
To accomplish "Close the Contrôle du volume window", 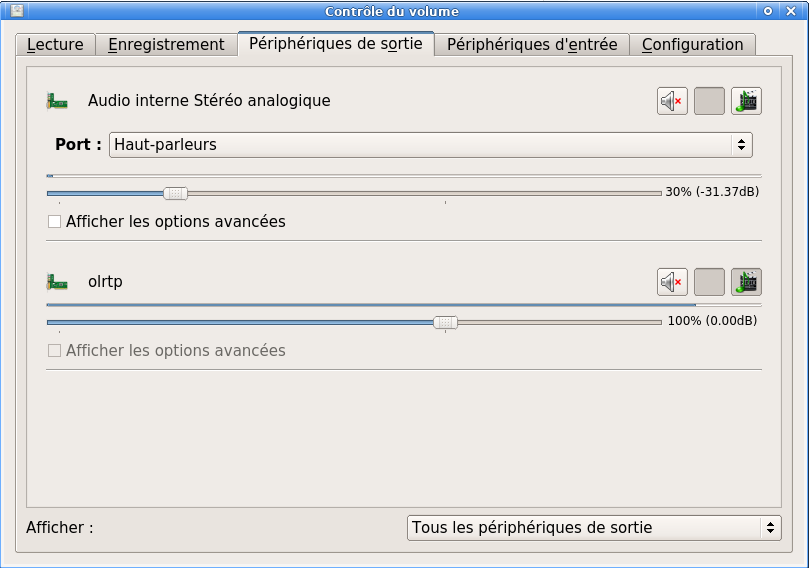I will tap(791, 11).
